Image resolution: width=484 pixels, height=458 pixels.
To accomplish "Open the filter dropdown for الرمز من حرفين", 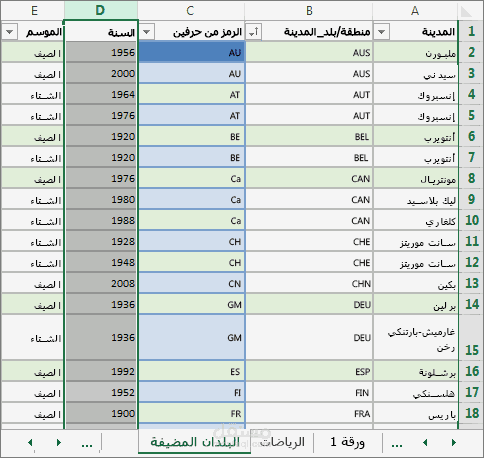I will click(146, 32).
